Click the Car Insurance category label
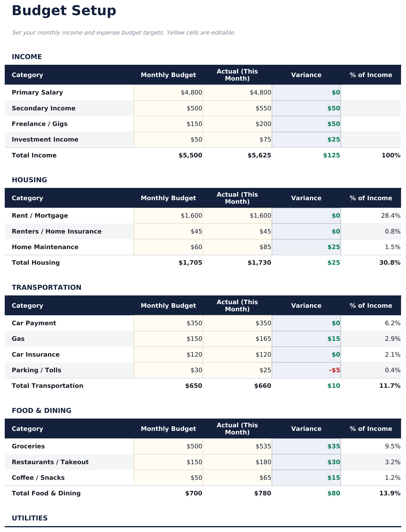This screenshot has height=532, width=406. pyautogui.click(x=35, y=355)
